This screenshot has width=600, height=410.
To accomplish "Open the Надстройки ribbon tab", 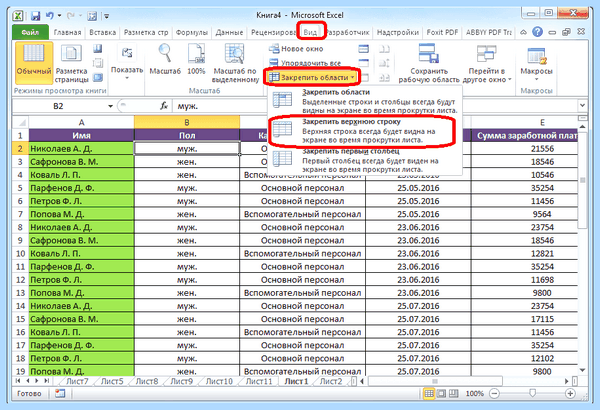I will coord(398,33).
